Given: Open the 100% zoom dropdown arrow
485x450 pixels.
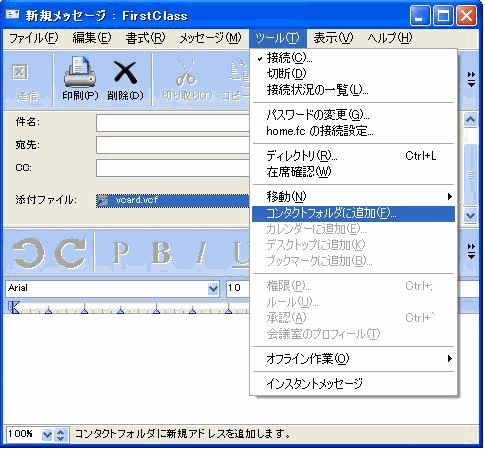Looking at the screenshot, I should [47, 434].
